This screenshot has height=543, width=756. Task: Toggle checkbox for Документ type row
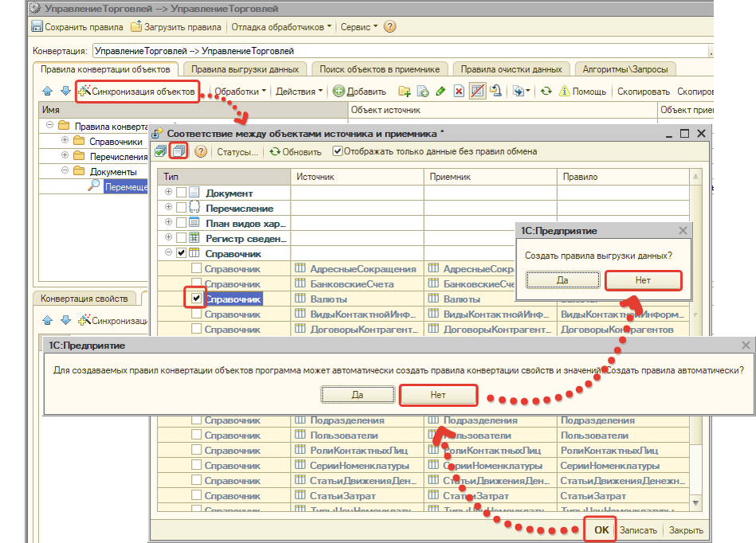[x=182, y=192]
